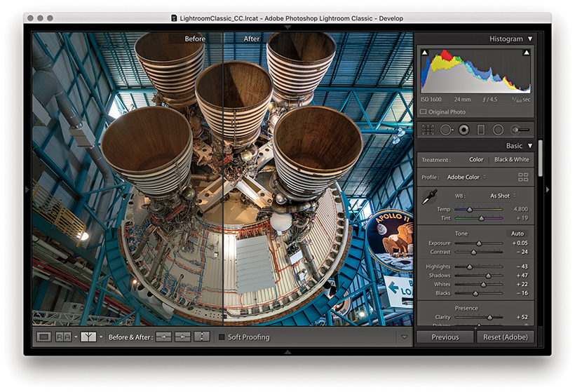Select the Spot Removal tool
Screen dimensions: 575x392
click(446, 130)
